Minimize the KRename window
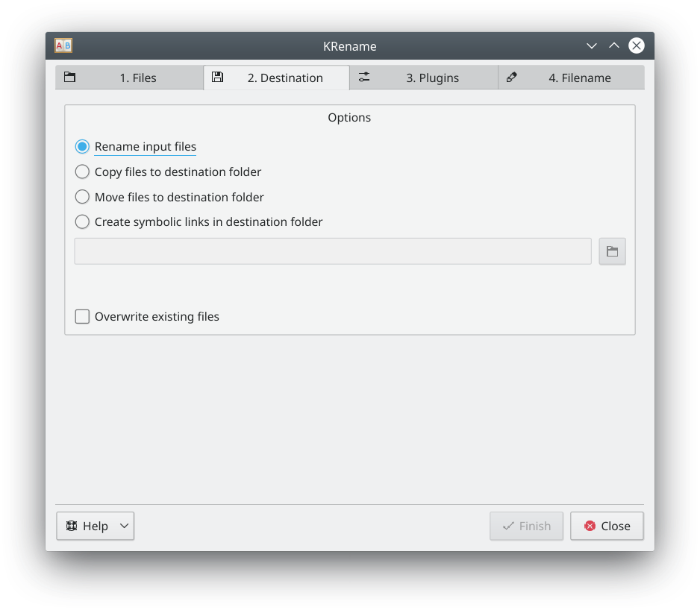This screenshot has height=610, width=700. point(592,45)
